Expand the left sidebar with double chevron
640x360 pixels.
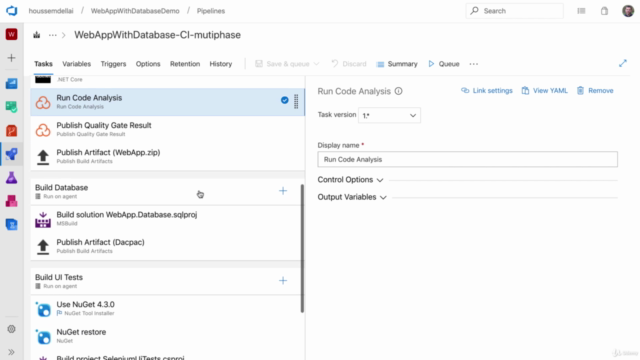coord(11,352)
